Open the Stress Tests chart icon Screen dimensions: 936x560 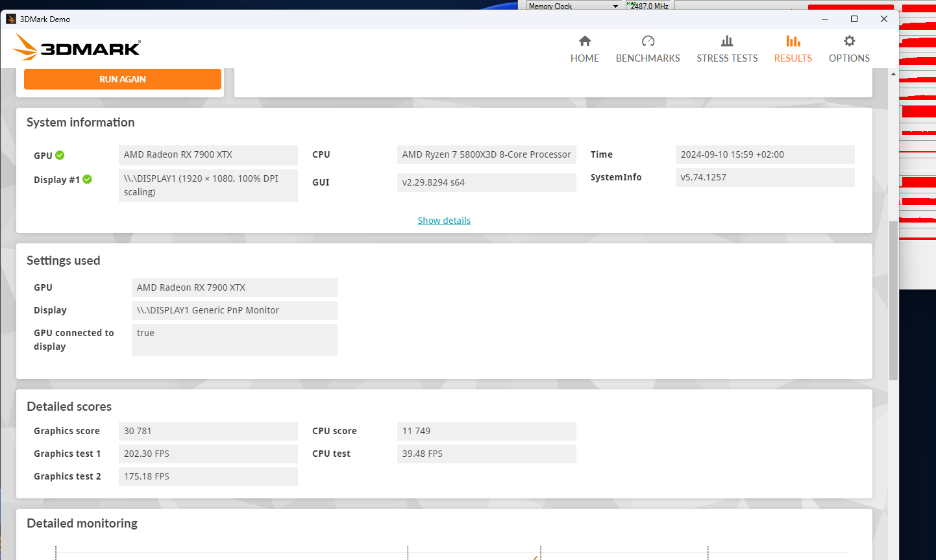(x=727, y=41)
